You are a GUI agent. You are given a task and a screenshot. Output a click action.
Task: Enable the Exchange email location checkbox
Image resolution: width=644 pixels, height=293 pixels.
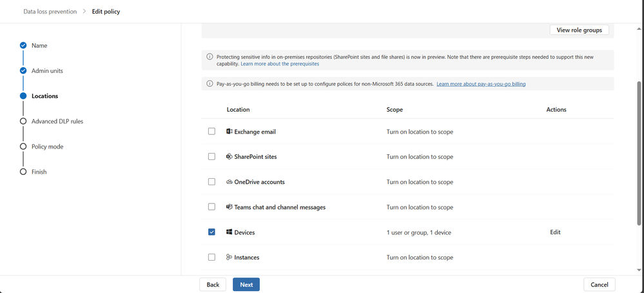click(211, 132)
